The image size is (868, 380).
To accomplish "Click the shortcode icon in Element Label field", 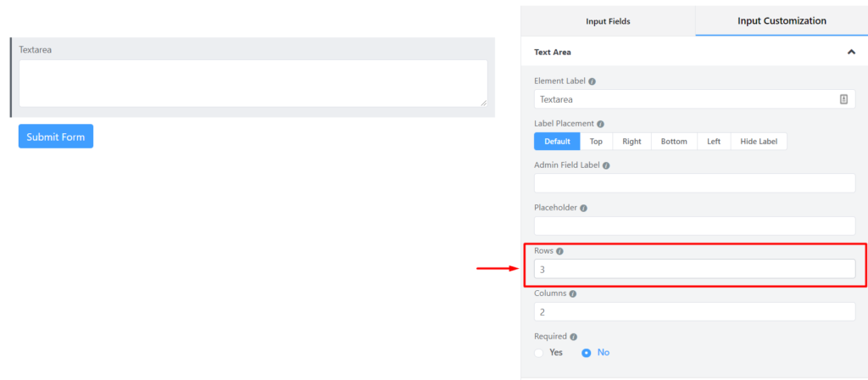I will click(x=843, y=100).
